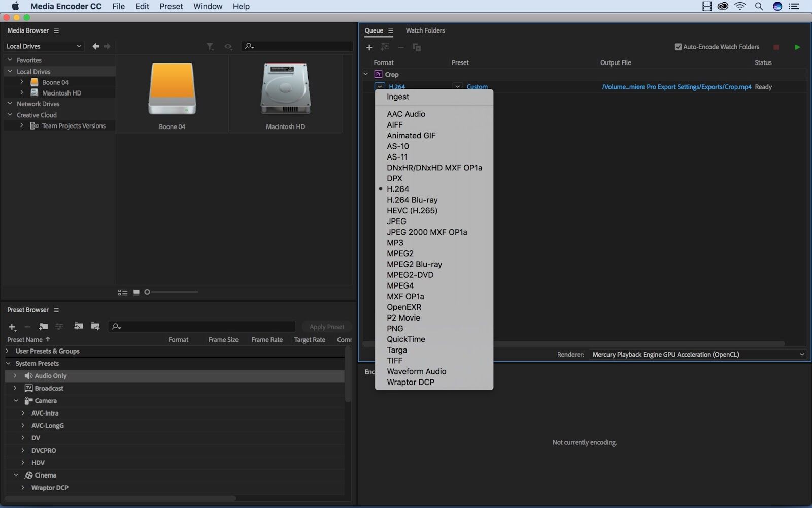Click the red Stop Queue button
Viewport: 812px width, 508px height.
tap(776, 47)
